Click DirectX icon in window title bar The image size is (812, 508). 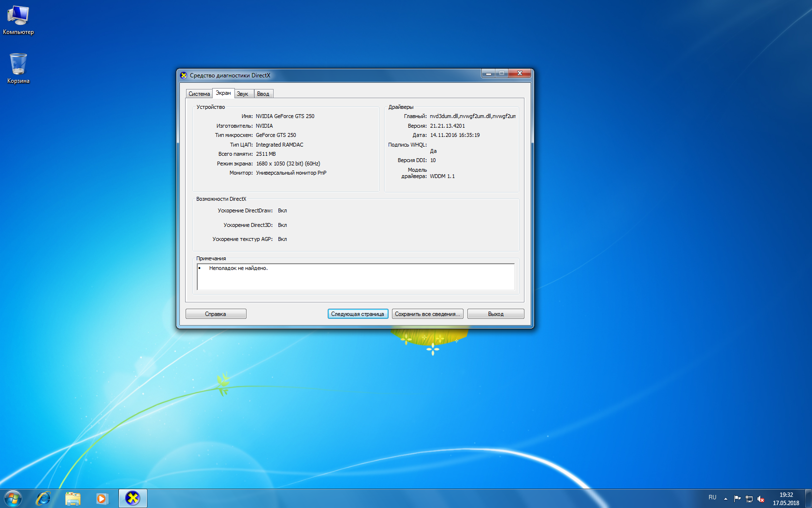pos(184,75)
